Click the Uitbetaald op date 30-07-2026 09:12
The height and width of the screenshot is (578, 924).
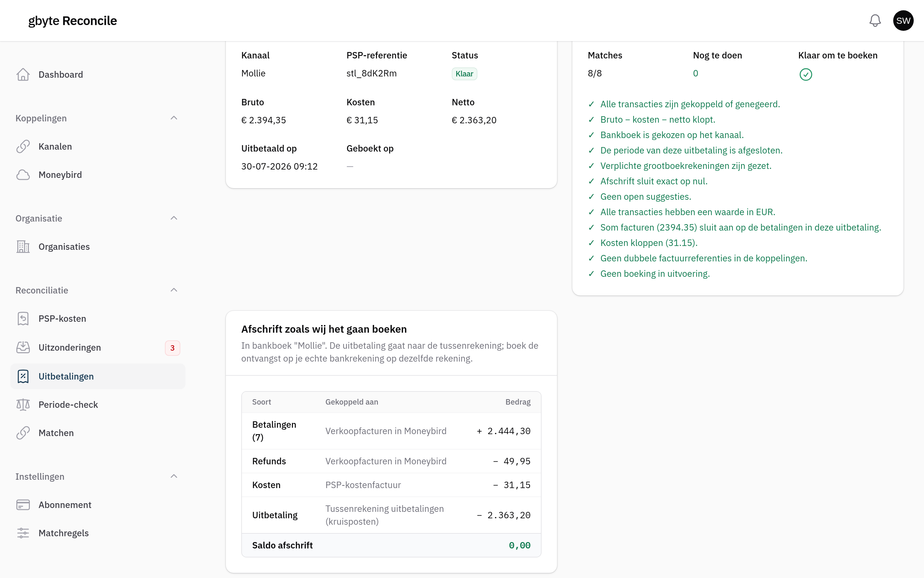click(279, 166)
